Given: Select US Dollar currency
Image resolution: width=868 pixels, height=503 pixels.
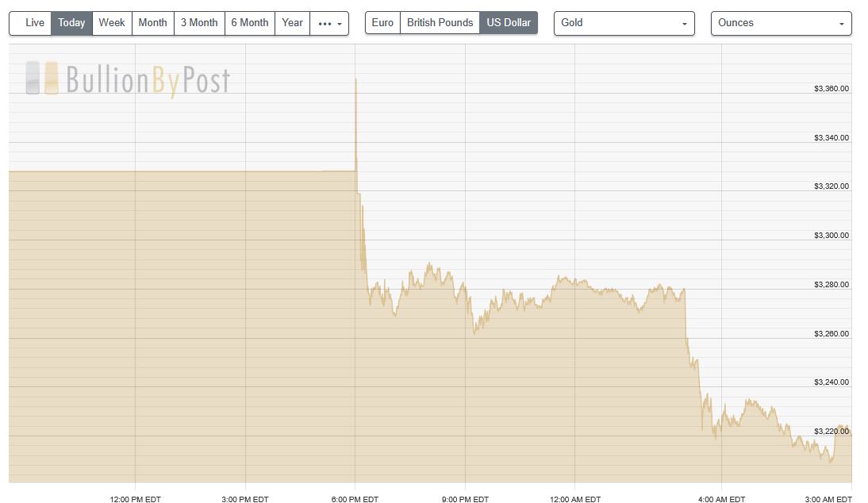Looking at the screenshot, I should 509,23.
